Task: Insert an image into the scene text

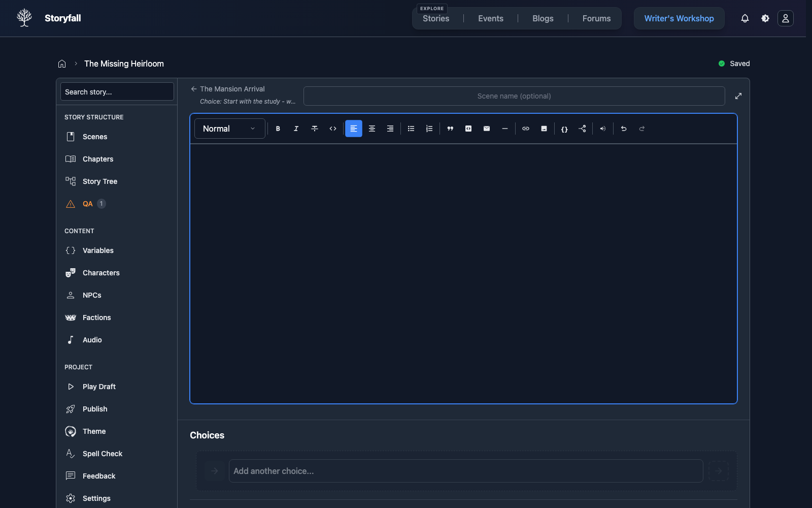Action: [544, 129]
